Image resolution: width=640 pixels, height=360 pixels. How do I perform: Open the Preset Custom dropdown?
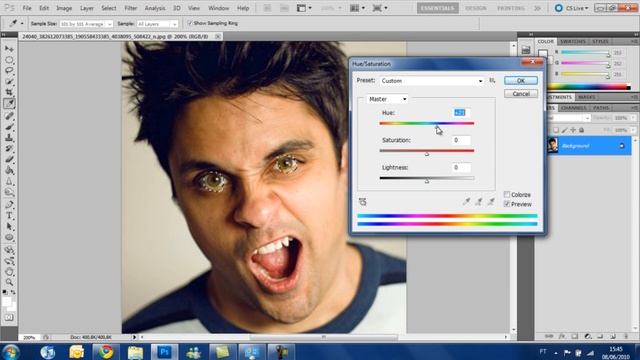point(431,81)
